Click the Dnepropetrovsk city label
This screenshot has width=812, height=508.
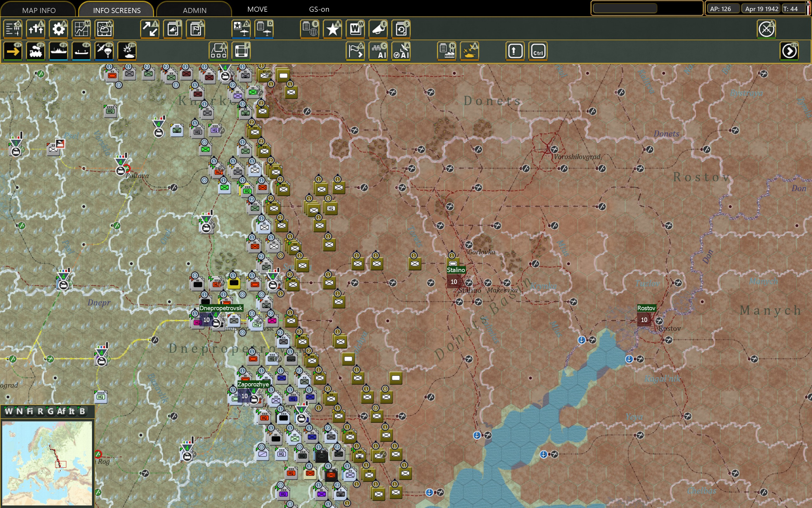coord(221,308)
